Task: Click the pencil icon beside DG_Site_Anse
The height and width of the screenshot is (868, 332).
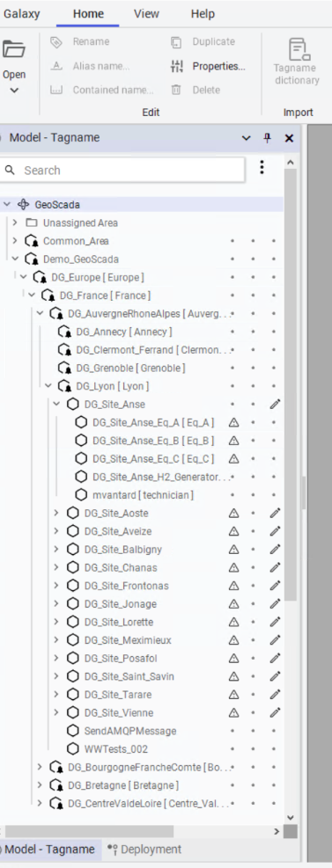Action: (x=275, y=405)
